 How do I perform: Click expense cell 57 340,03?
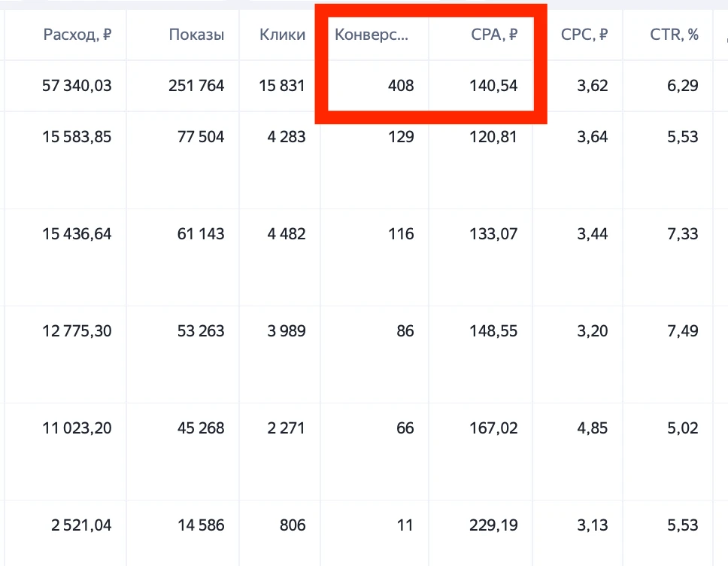77,86
